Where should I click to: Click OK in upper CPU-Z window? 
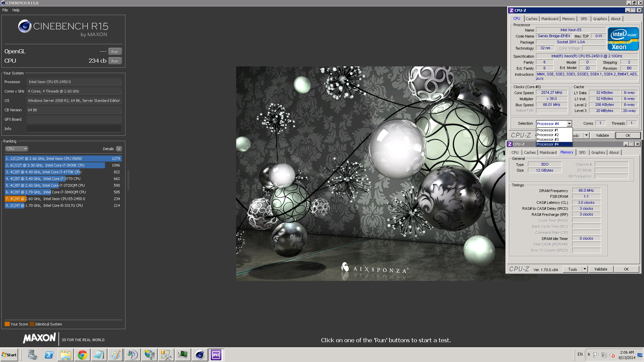click(628, 135)
